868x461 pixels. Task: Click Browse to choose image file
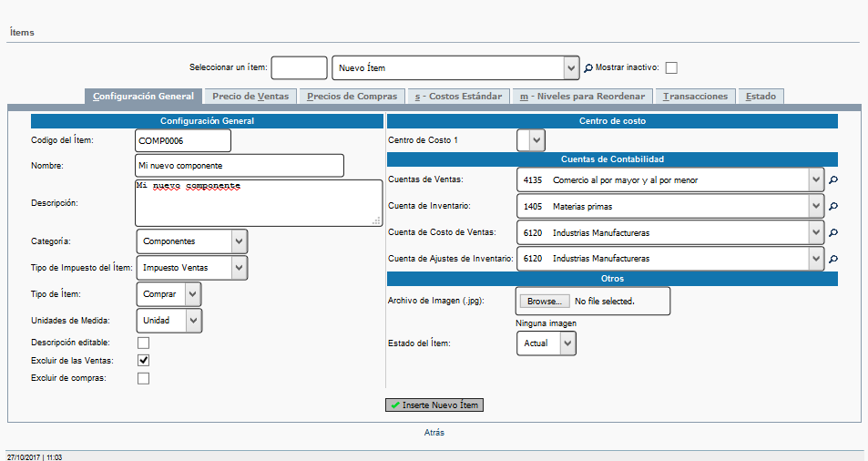(x=545, y=301)
